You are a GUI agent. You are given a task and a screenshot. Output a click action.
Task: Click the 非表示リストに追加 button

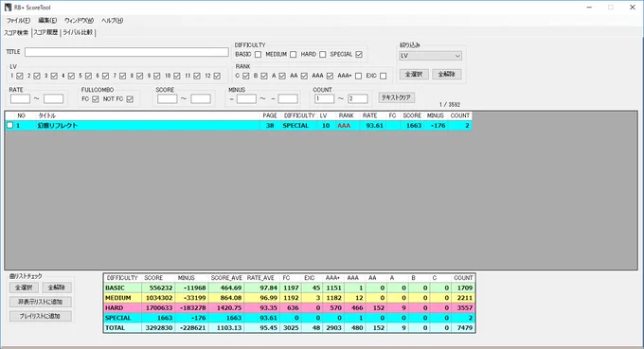(x=40, y=302)
